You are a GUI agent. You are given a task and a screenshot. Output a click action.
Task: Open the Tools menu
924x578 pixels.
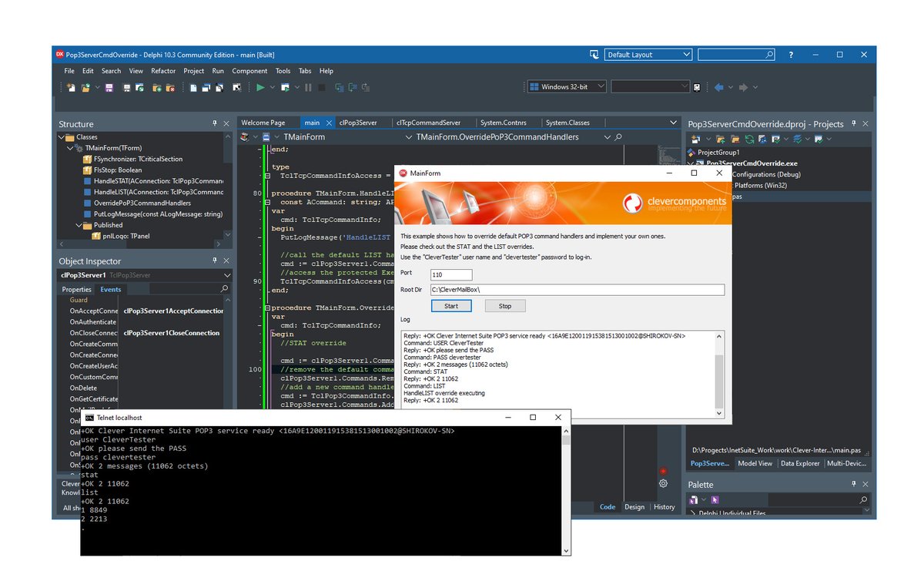coord(283,71)
